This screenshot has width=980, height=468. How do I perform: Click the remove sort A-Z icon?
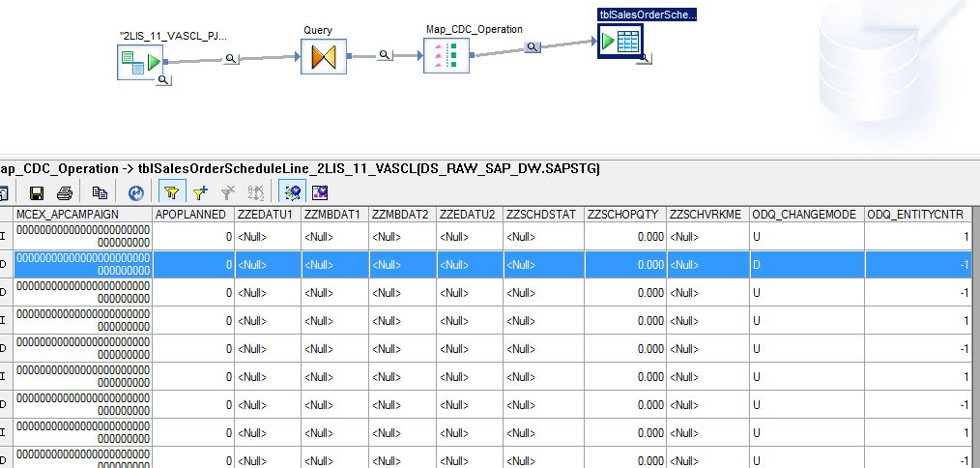[256, 192]
